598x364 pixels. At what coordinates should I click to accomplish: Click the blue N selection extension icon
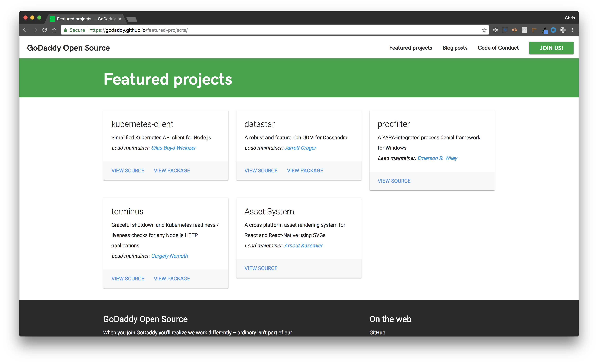[x=505, y=30]
